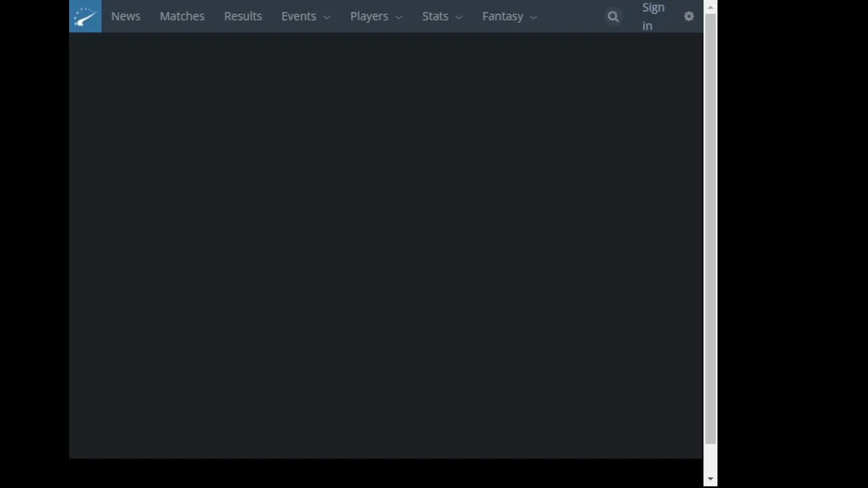868x488 pixels.
Task: Click the Sign in link
Action: click(653, 16)
